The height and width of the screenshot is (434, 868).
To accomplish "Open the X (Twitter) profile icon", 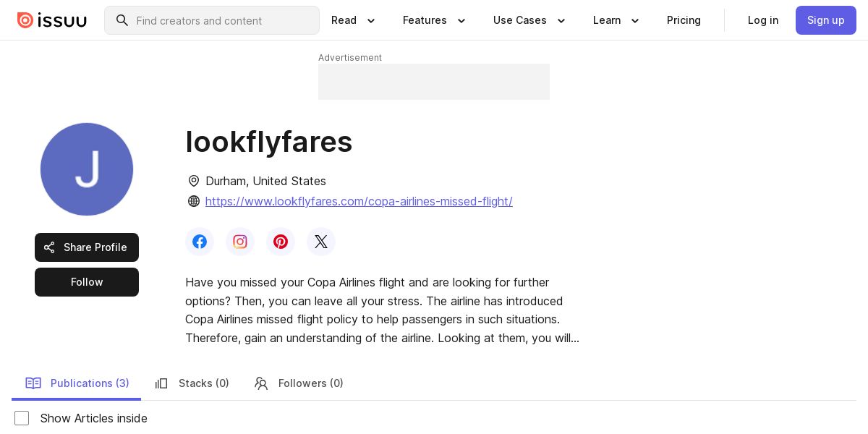I will (x=321, y=242).
